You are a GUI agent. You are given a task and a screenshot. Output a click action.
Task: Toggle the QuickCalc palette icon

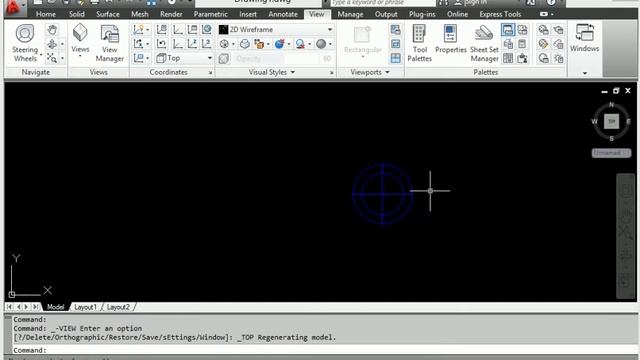click(x=522, y=44)
